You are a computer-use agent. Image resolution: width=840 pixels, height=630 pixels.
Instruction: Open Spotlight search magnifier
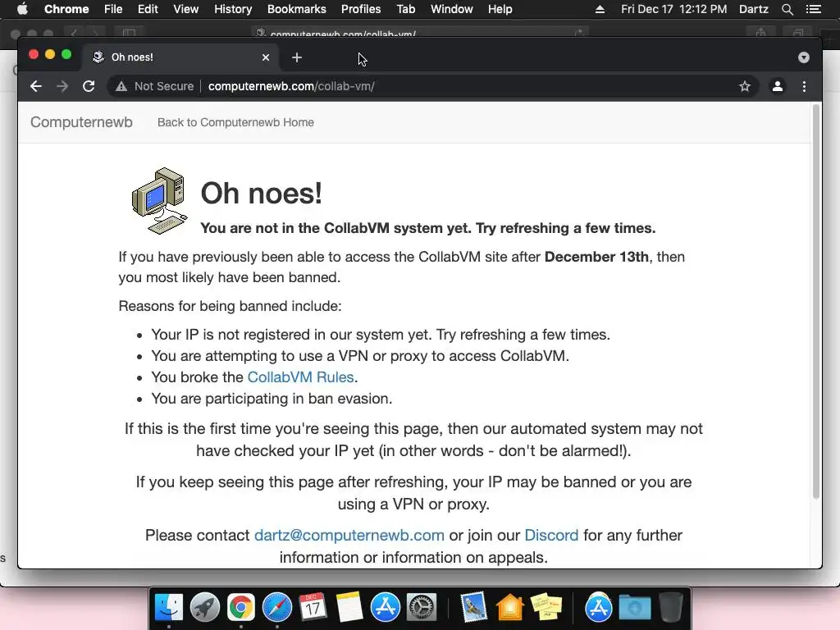[x=787, y=9]
